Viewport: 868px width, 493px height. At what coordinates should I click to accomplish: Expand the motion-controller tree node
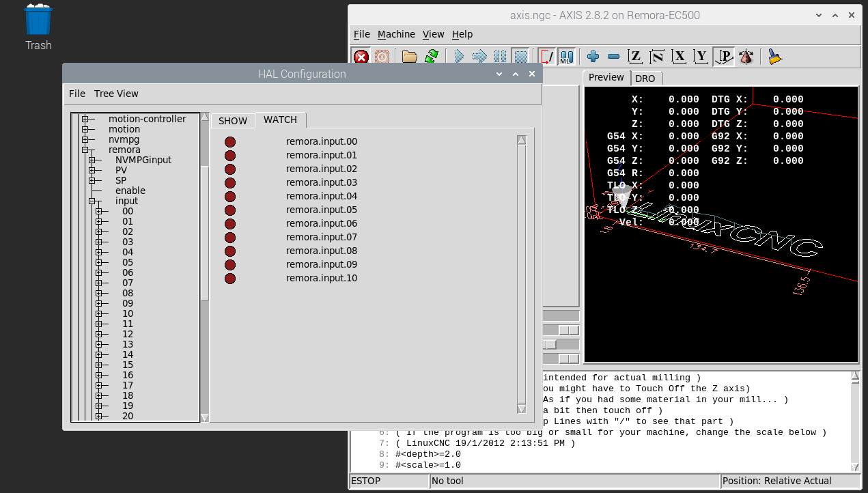click(85, 119)
